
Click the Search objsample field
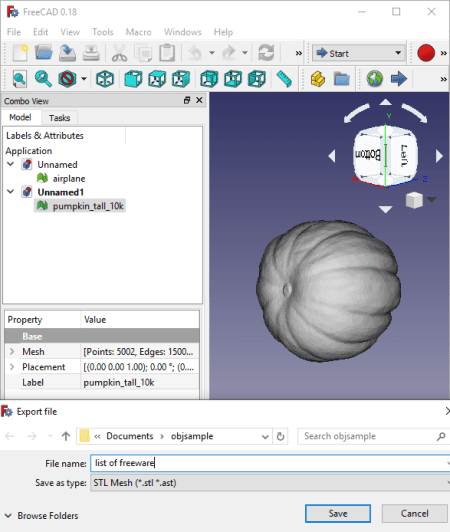[373, 436]
